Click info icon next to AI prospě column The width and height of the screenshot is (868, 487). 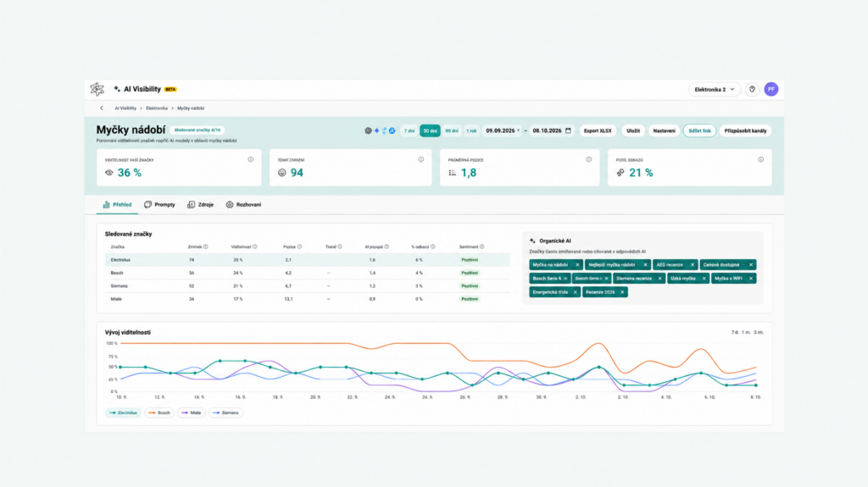point(387,246)
